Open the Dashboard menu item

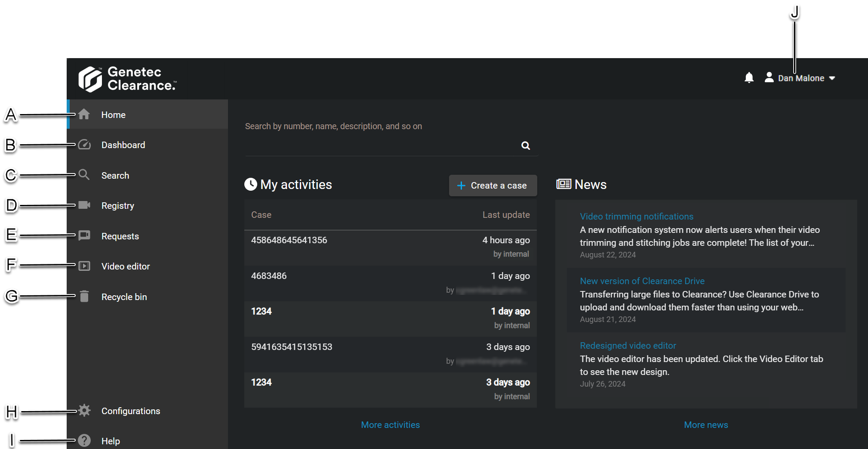click(148, 145)
